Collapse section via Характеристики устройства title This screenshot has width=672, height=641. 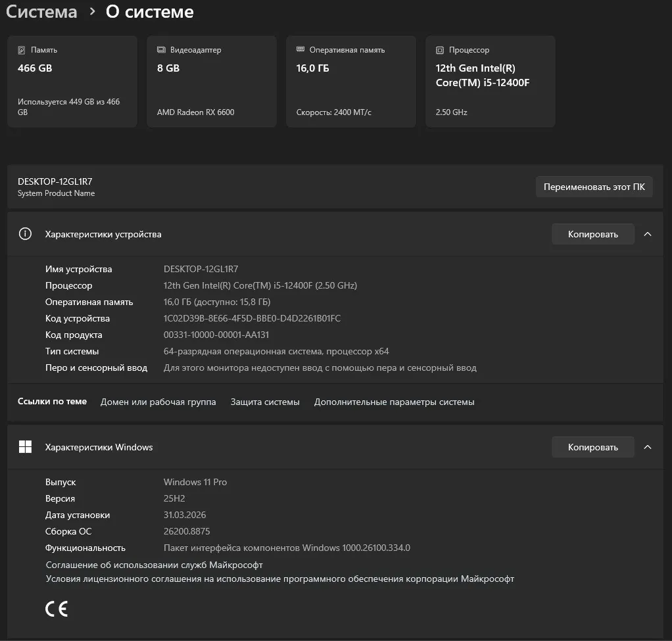tap(103, 235)
